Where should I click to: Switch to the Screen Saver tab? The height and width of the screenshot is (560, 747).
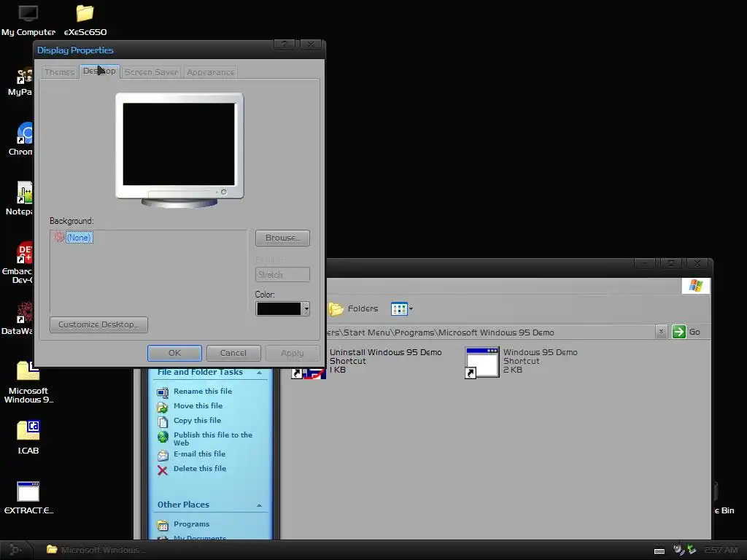pos(151,72)
